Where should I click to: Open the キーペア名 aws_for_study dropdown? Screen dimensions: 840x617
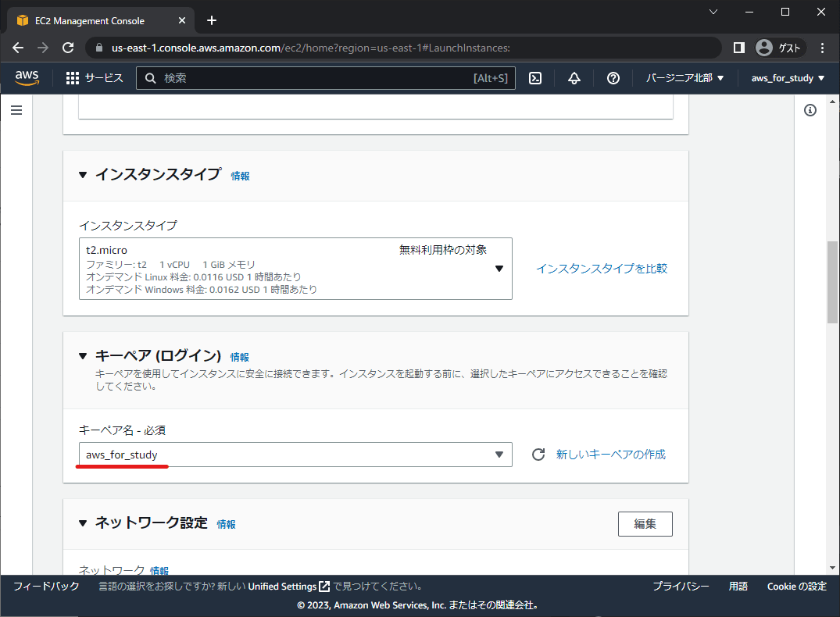pos(295,455)
